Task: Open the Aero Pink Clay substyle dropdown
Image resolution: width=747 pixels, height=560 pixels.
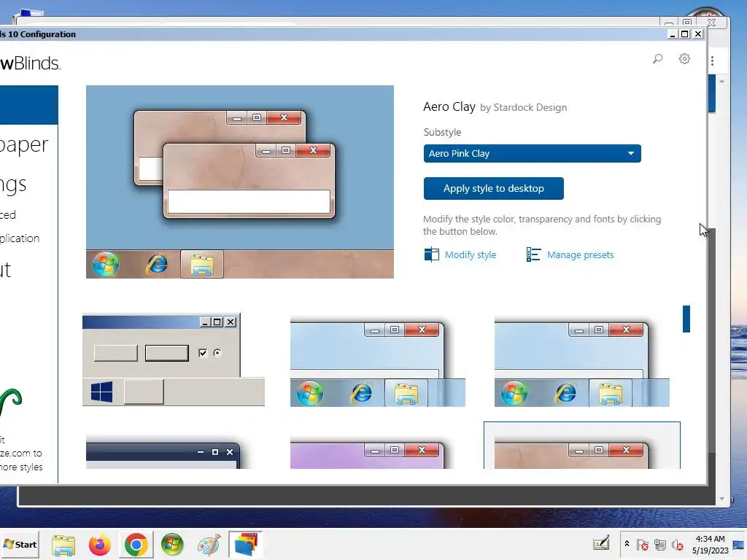Action: click(x=532, y=153)
